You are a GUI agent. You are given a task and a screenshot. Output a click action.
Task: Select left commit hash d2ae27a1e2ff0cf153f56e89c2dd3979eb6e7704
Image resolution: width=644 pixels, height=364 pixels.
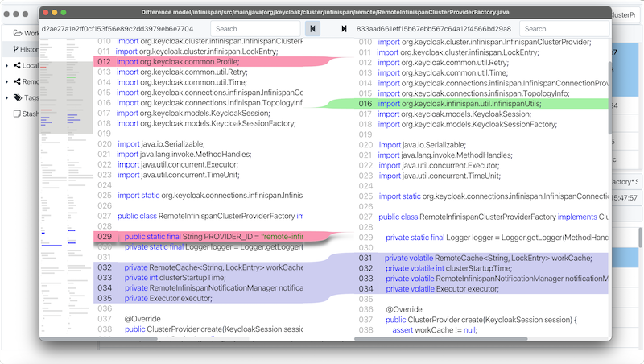118,29
